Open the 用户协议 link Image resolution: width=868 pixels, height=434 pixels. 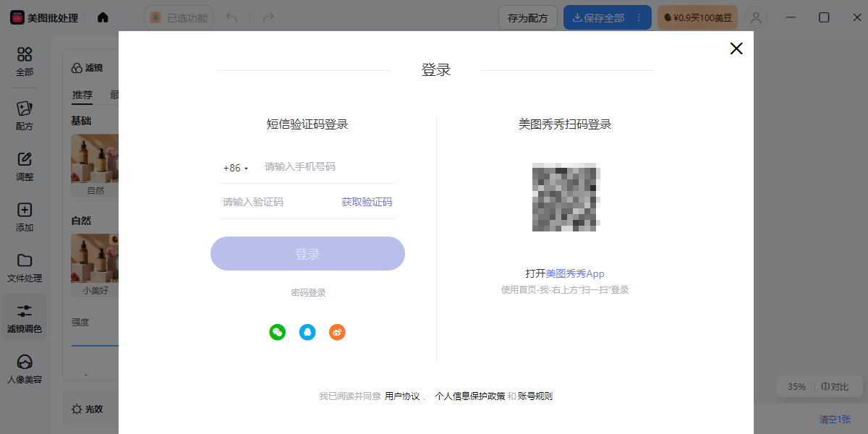[402, 396]
